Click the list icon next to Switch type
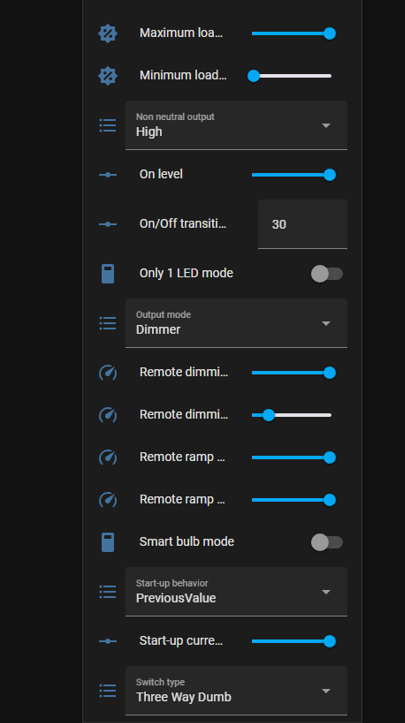 coord(108,690)
